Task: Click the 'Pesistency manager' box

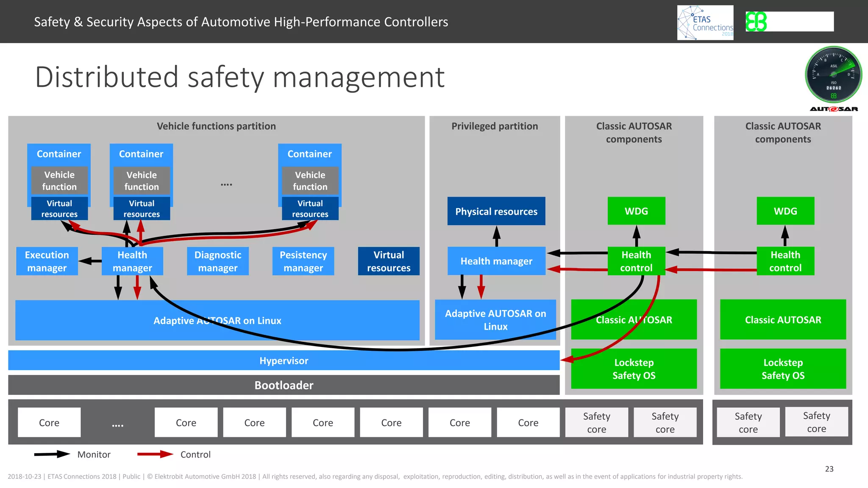Action: [303, 261]
